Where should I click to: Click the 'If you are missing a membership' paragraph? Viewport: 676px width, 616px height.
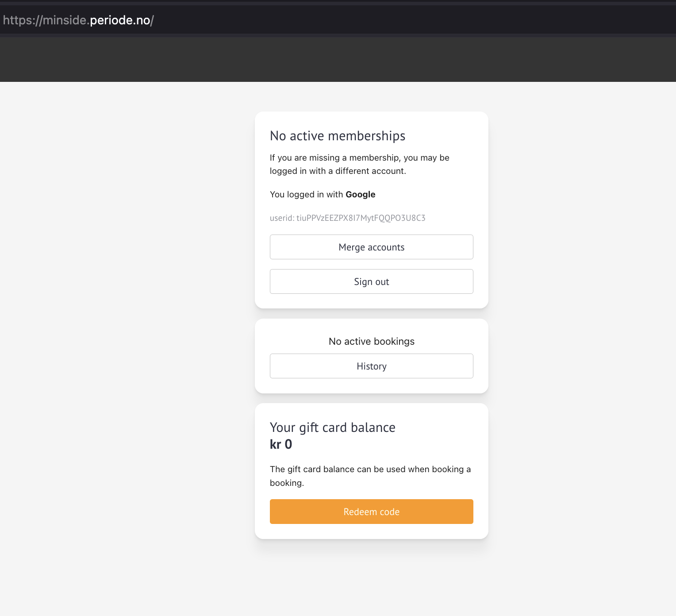[x=360, y=164]
